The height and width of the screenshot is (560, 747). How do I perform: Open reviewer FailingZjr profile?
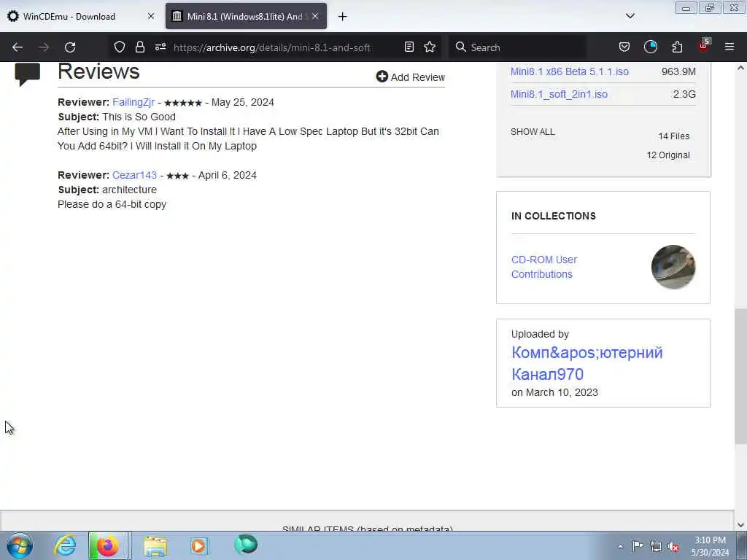point(133,102)
